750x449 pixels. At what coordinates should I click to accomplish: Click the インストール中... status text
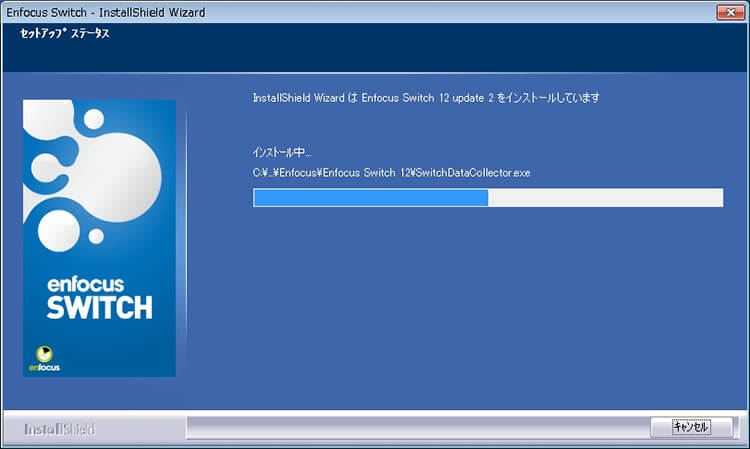[282, 152]
